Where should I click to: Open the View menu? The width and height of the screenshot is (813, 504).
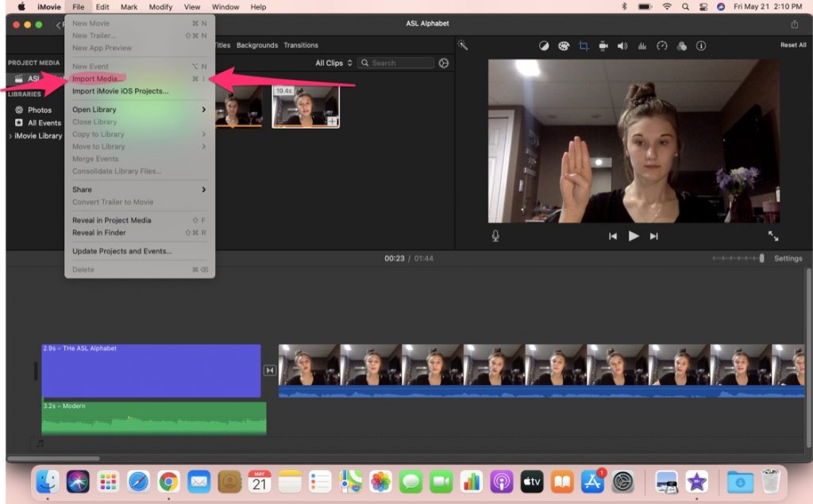192,6
